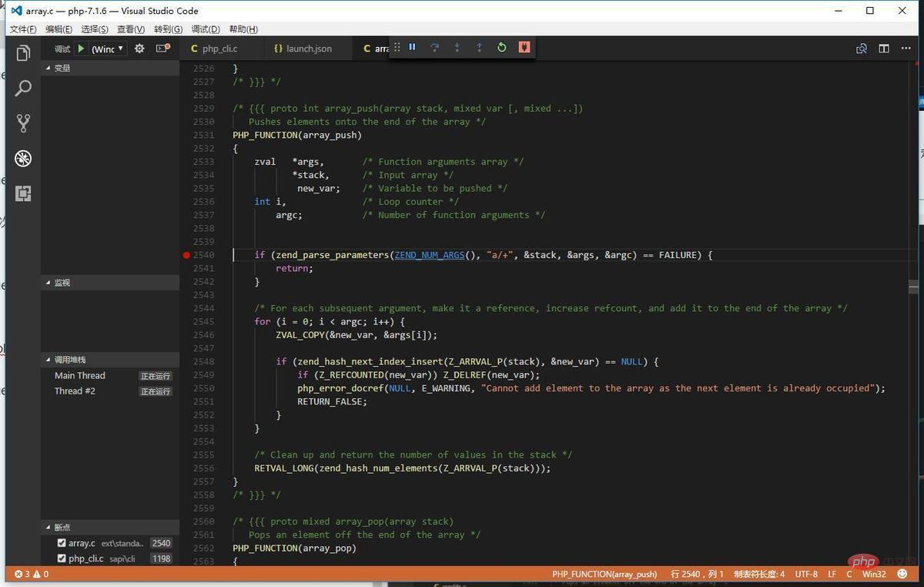
Task: Switch to the php_cli.c tab
Action: 221,49
